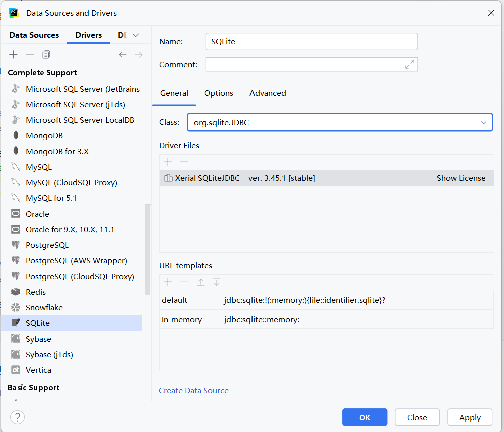
Task: Switch to the Data Sources tab
Action: (34, 35)
